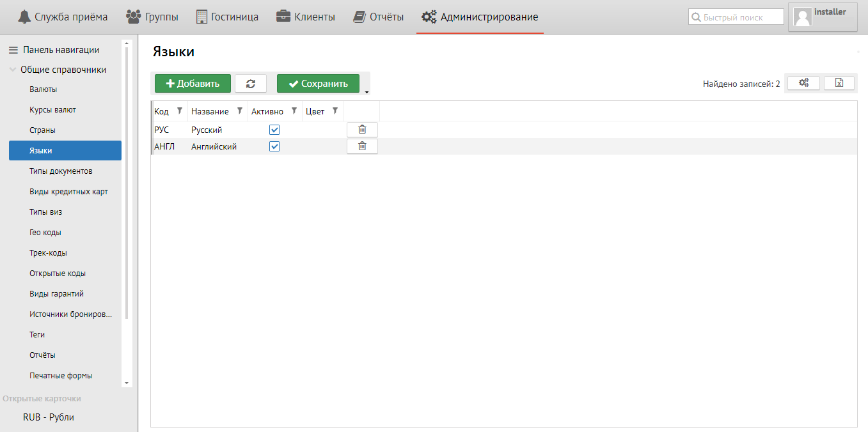Open Трек-коды in the sidebar

[x=65, y=253]
